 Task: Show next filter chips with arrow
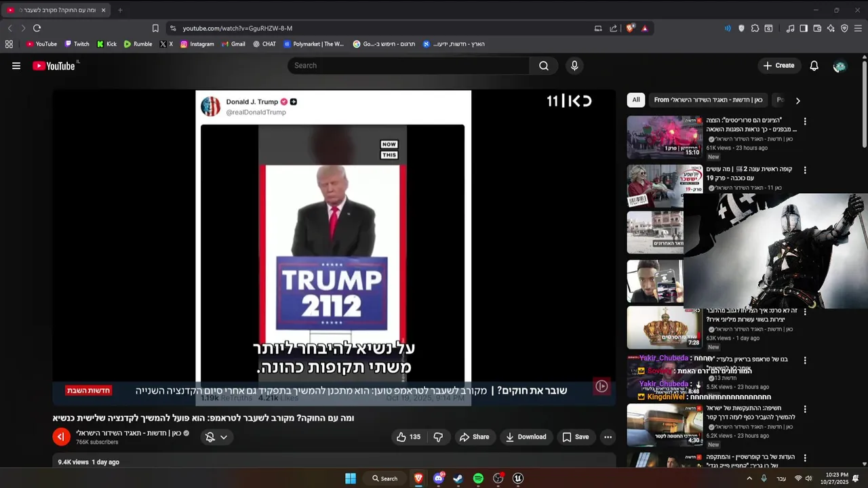point(797,100)
